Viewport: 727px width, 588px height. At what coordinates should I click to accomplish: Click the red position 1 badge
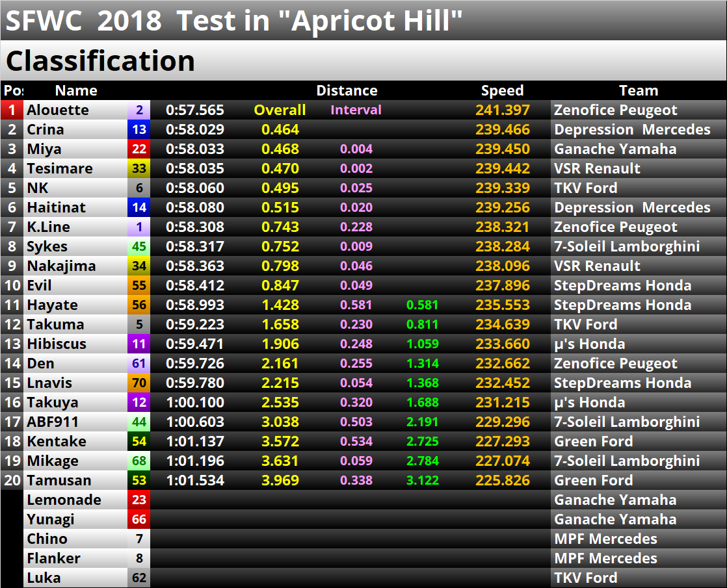pyautogui.click(x=12, y=110)
